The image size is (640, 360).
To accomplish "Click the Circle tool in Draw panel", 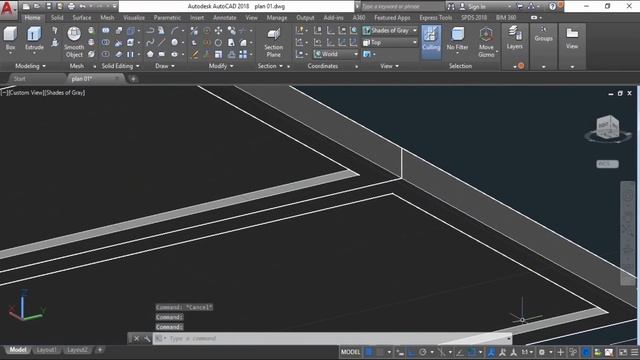I will 174,42.
